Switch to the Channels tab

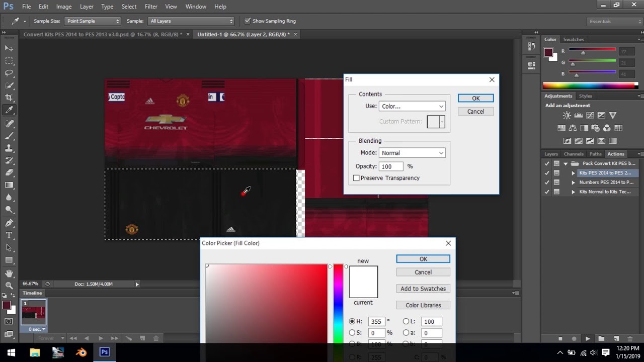click(574, 154)
